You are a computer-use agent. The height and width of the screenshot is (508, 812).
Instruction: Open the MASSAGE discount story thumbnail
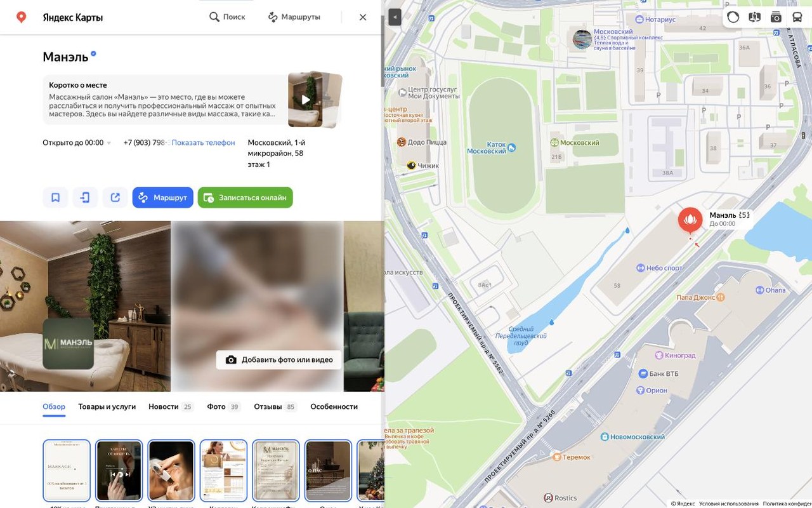pos(67,471)
